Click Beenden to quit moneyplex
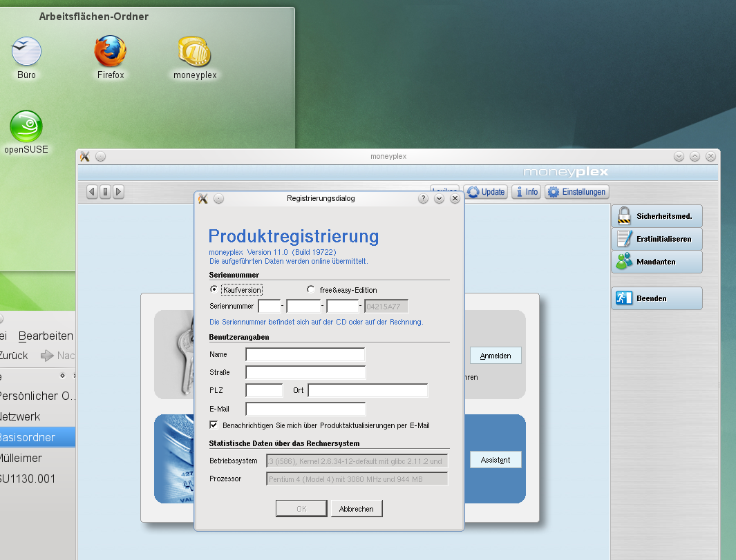The image size is (736, 560). point(657,298)
